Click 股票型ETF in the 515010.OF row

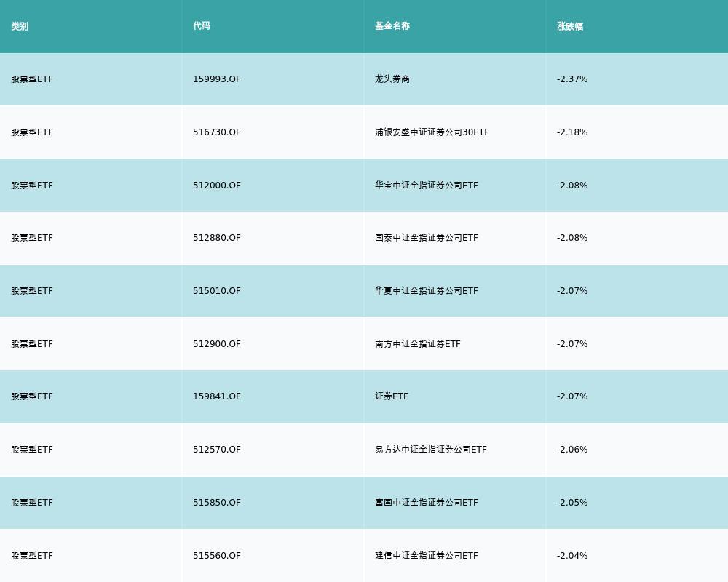point(31,291)
